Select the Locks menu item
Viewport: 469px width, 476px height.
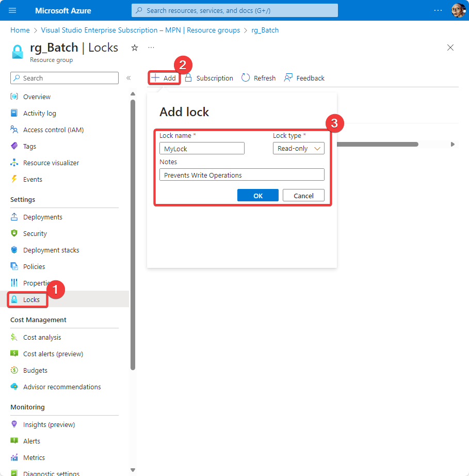[31, 299]
